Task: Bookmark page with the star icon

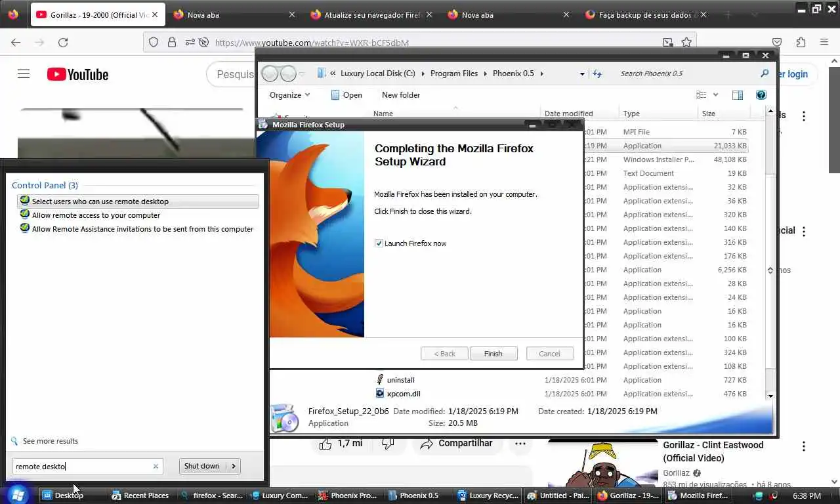Action: pos(686,42)
